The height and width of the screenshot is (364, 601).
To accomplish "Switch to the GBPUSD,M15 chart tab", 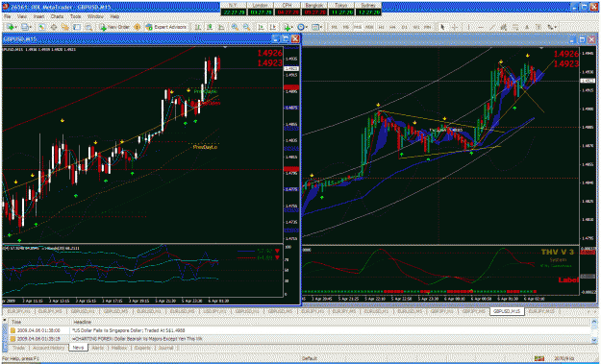I will click(x=507, y=311).
